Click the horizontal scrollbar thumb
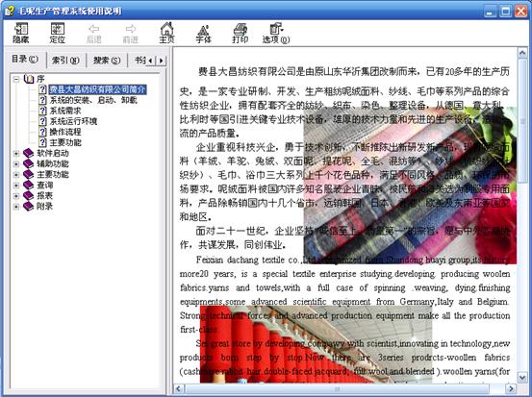532x397 pixels. [x=338, y=388]
